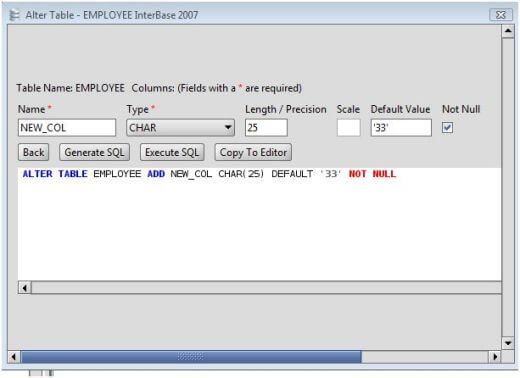Click the bottom horizontal scrollbar left arrow
The image size is (520, 378).
(x=14, y=357)
